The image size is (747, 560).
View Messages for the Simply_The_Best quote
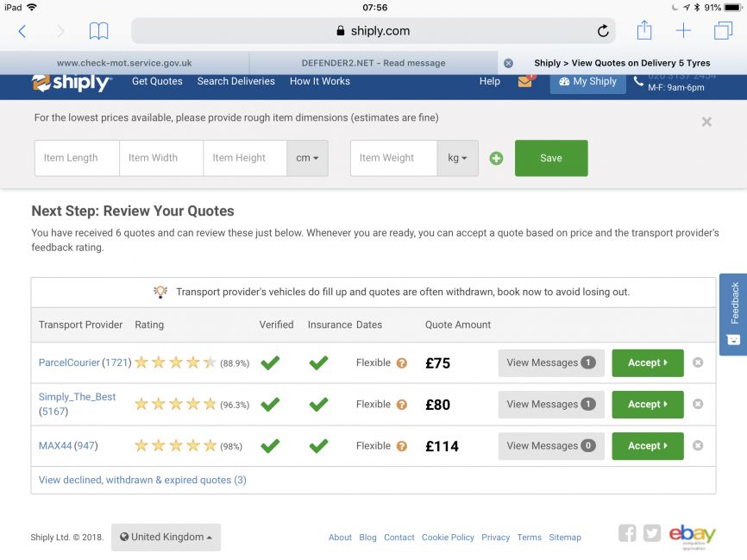551,405
